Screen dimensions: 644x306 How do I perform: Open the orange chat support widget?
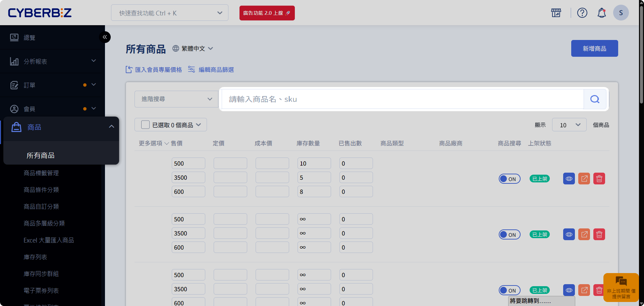tap(621, 287)
